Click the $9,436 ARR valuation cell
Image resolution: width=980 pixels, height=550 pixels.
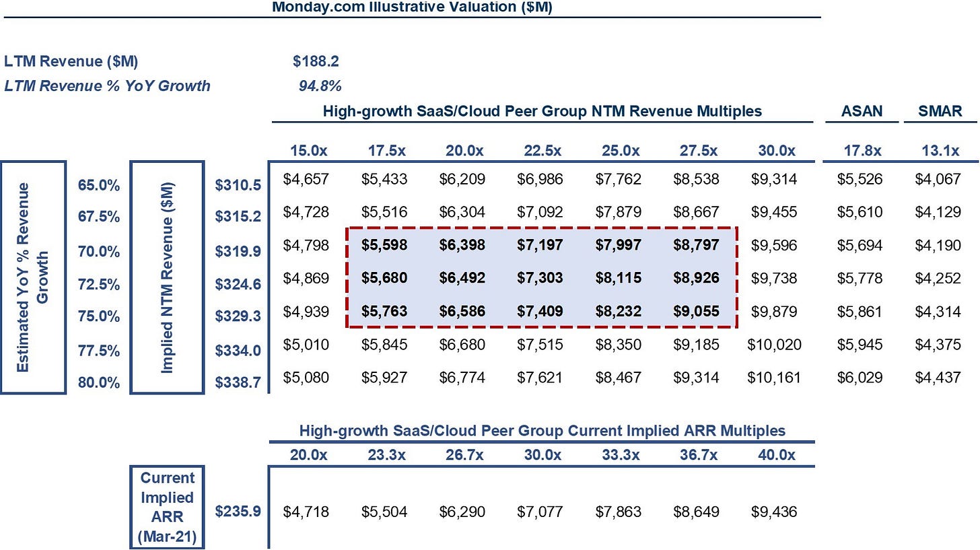(774, 512)
